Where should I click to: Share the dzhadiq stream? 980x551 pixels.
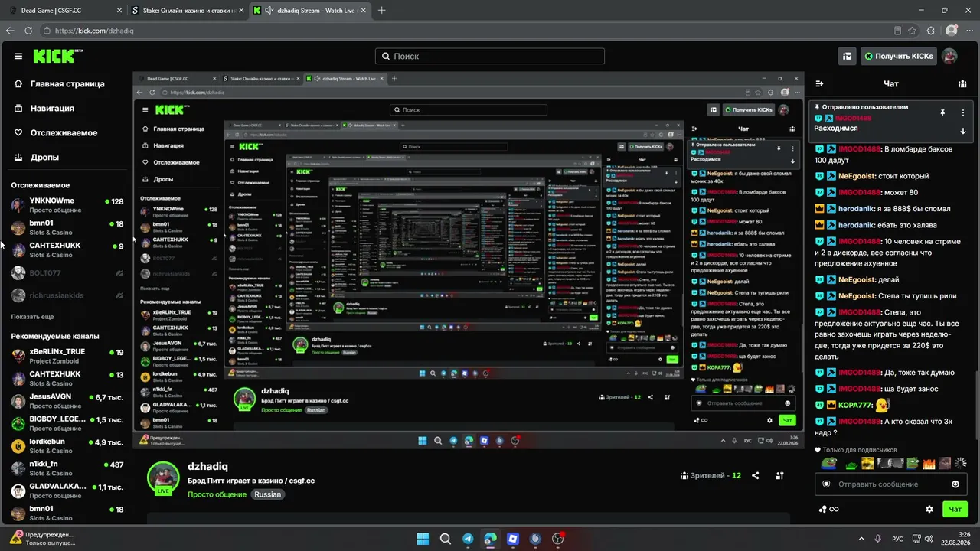pyautogui.click(x=756, y=475)
